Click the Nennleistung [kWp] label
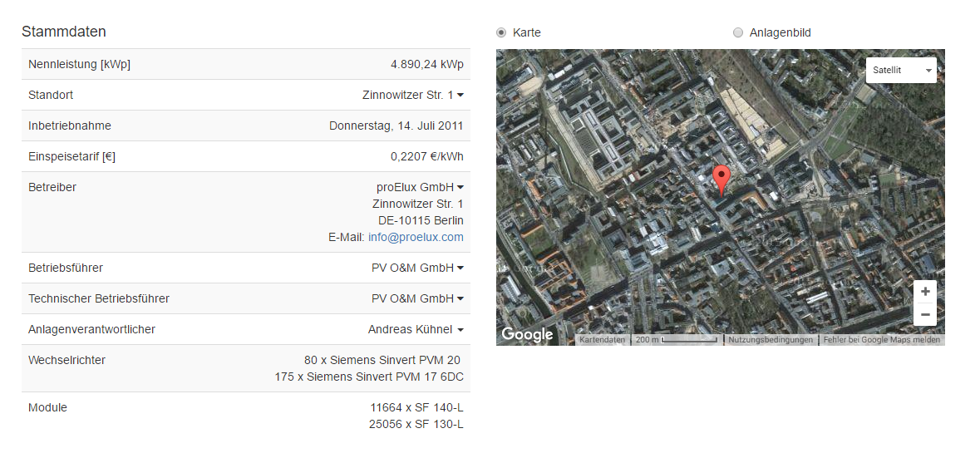Screen dimensions: 980x458 pos(79,64)
